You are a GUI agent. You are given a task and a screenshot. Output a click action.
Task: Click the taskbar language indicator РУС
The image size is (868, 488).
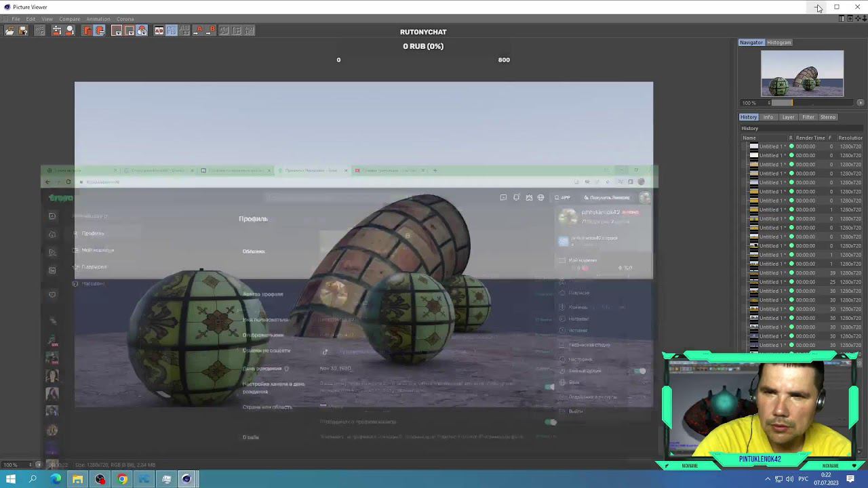802,479
